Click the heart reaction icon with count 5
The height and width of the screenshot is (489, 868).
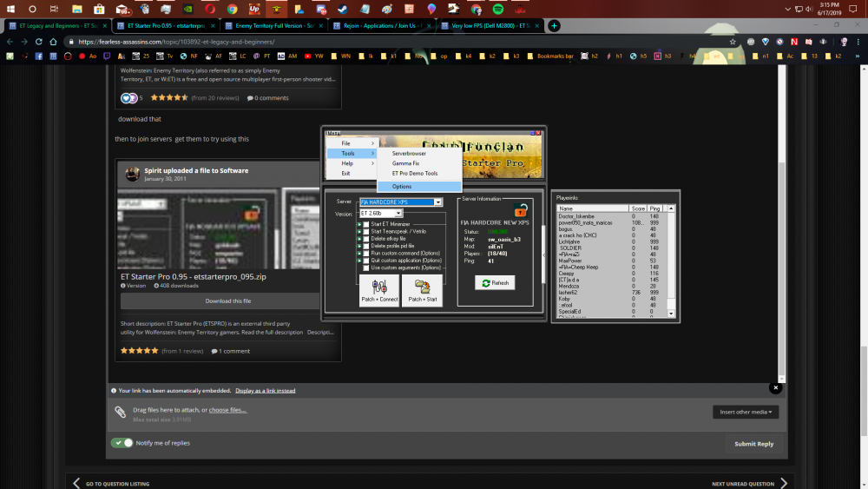tap(126, 98)
